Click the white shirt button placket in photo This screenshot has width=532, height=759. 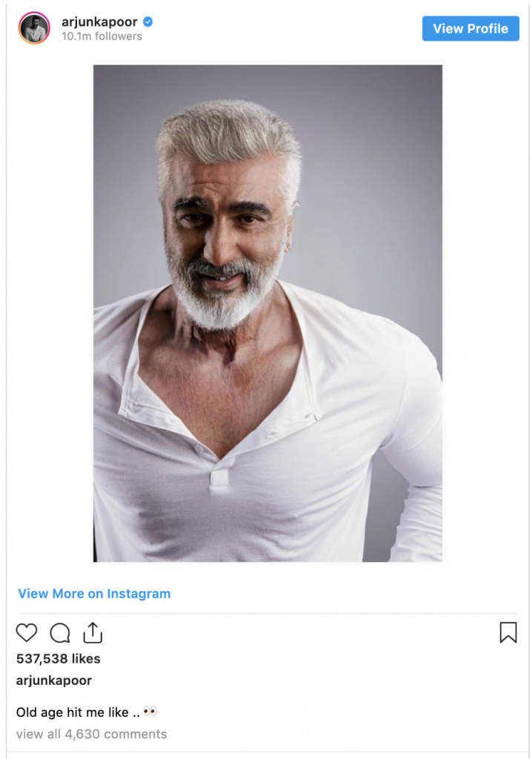[x=219, y=480]
